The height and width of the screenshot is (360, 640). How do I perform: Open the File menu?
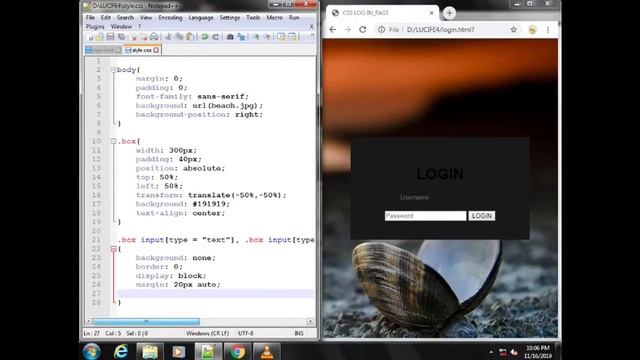tap(90, 18)
